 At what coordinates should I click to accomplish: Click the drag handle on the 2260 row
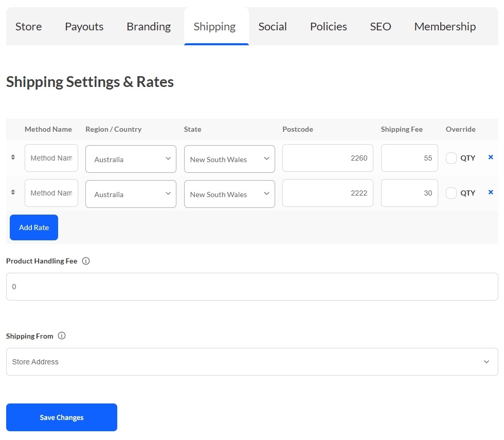(13, 157)
